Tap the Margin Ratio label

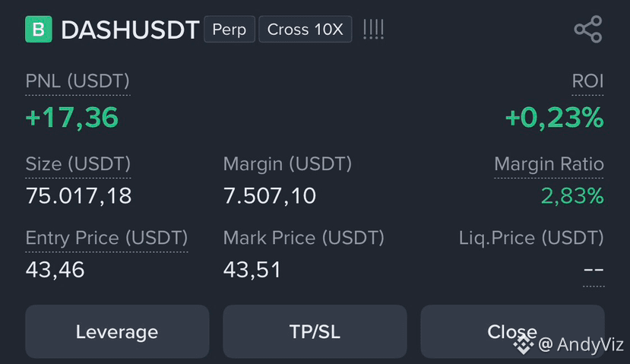549,164
